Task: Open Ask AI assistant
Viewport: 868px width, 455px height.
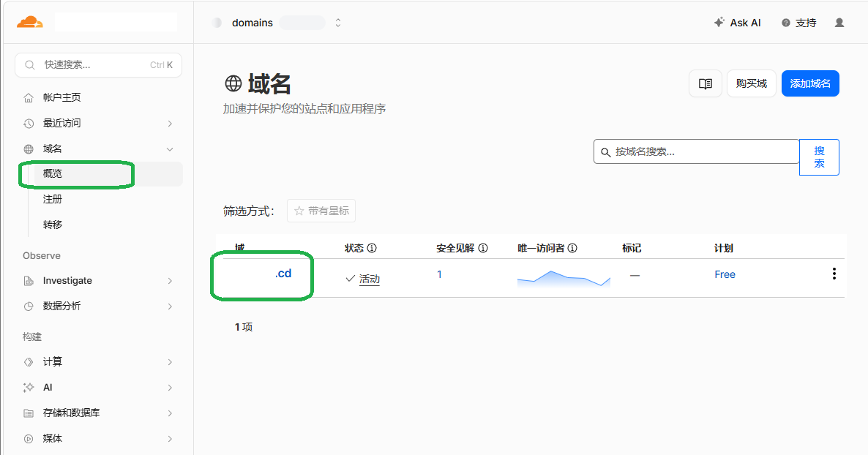Action: 737,23
